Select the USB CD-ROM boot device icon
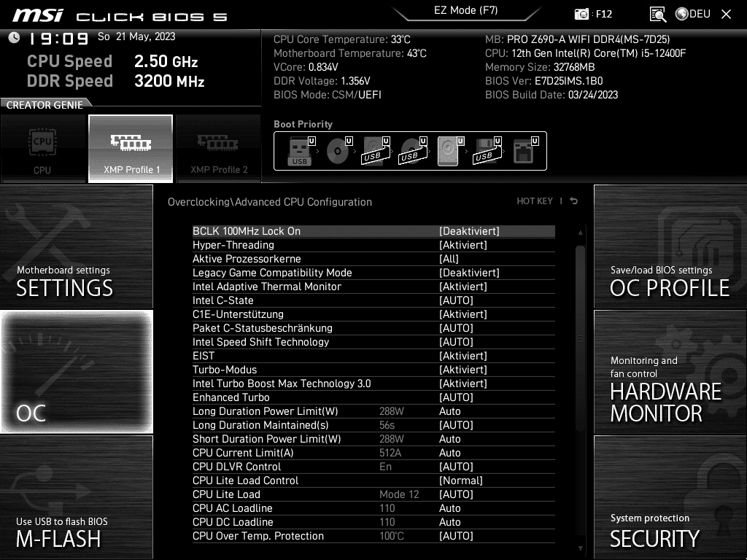 (413, 151)
